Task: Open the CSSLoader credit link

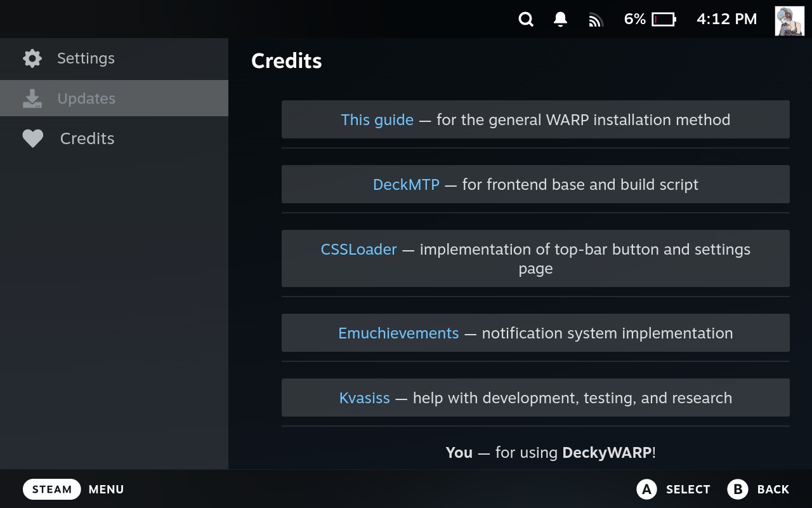Action: click(358, 250)
